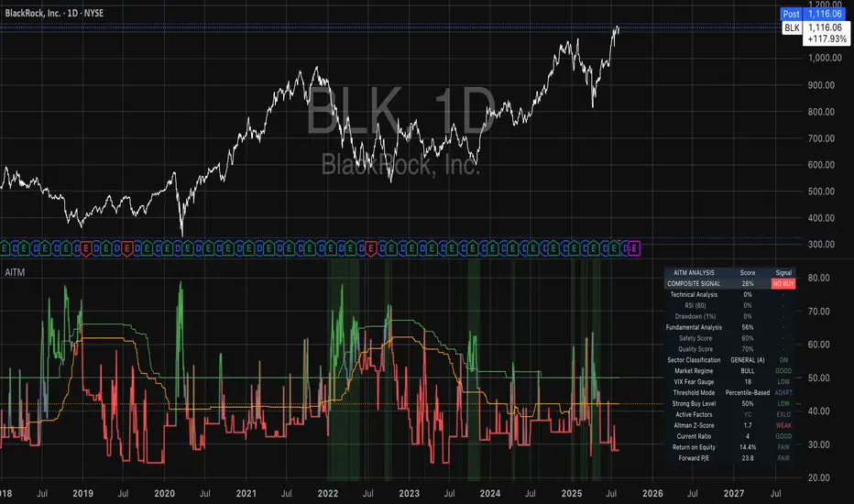Screen dimensions: 854x504
Task: Click the 2020 label on the time axis
Action: 165,493
